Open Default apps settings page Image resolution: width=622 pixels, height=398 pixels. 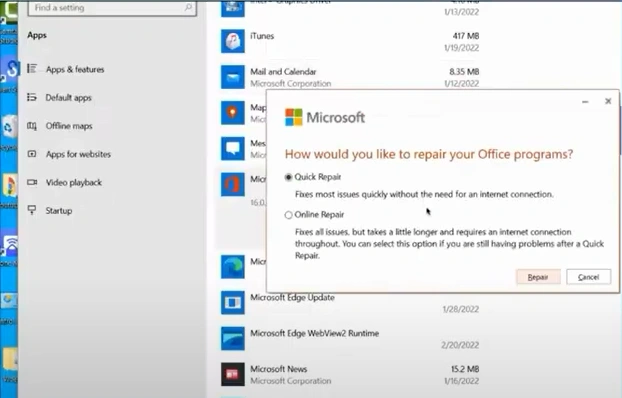[x=68, y=98]
